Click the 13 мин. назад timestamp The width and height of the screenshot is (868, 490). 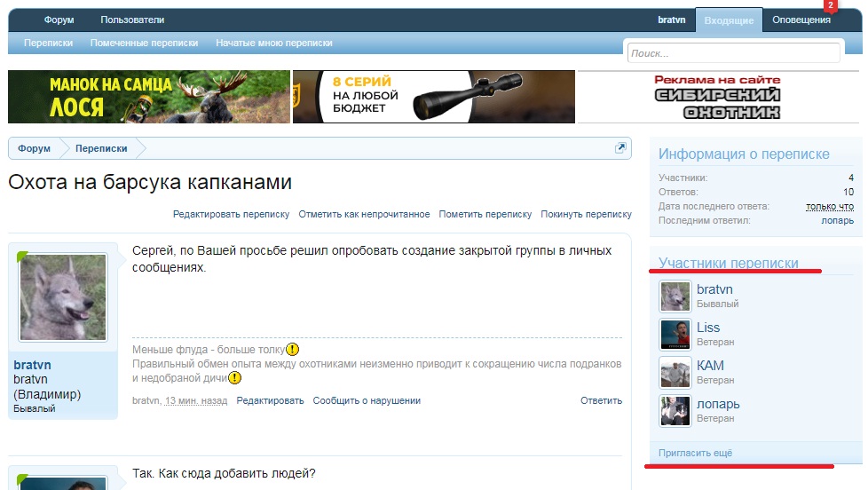tap(196, 401)
